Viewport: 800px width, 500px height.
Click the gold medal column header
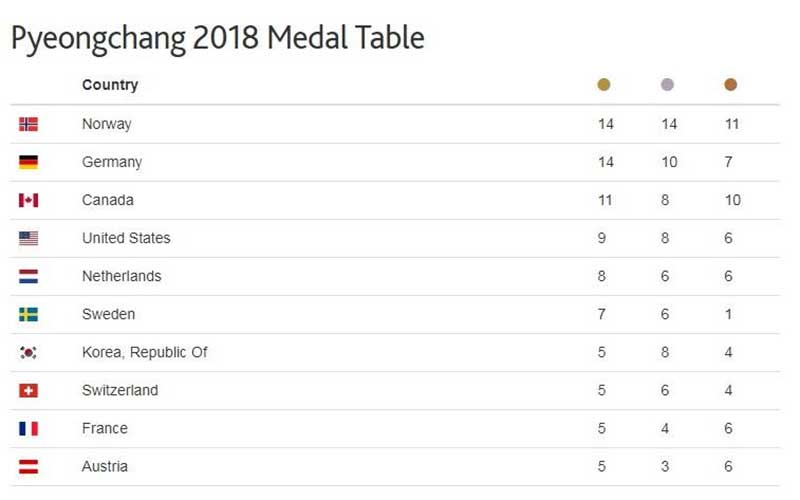[604, 85]
